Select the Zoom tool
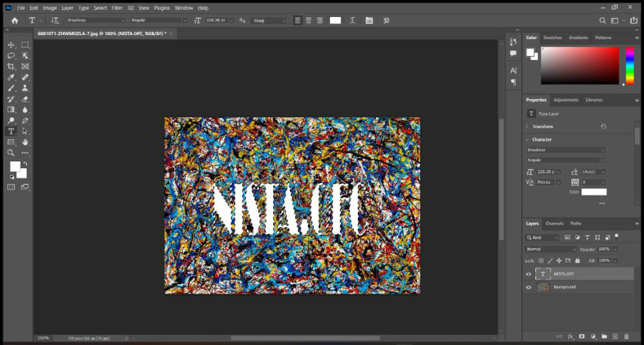The height and width of the screenshot is (345, 644). click(x=11, y=152)
